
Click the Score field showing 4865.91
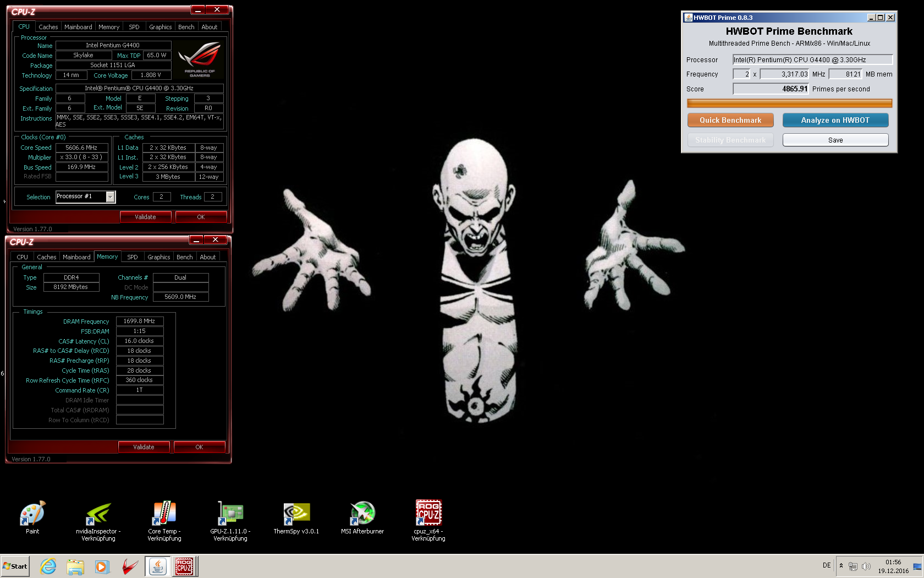771,89
